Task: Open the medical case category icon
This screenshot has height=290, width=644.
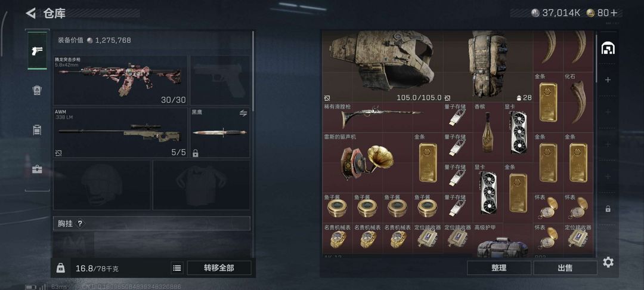Action: 37,169
